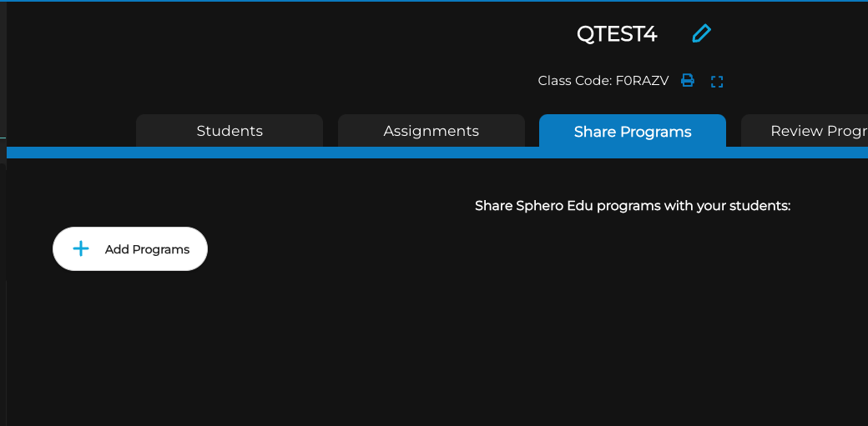Click the 'Add Programs' label text

(x=147, y=249)
